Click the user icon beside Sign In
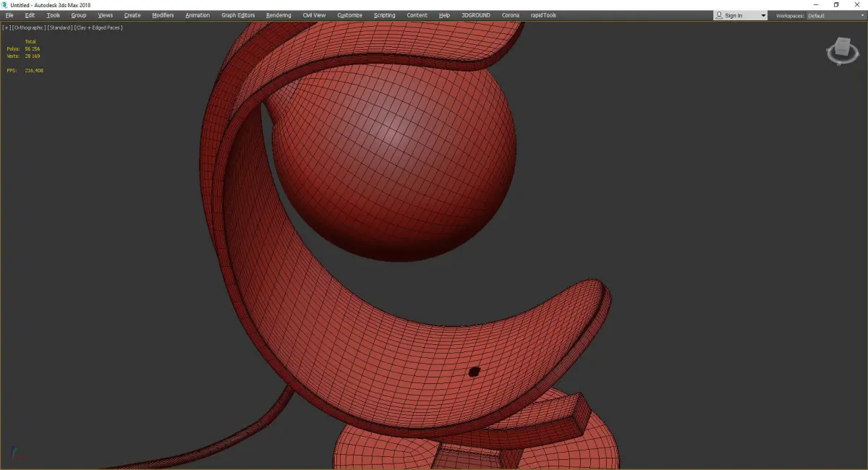The image size is (868, 470). click(719, 15)
